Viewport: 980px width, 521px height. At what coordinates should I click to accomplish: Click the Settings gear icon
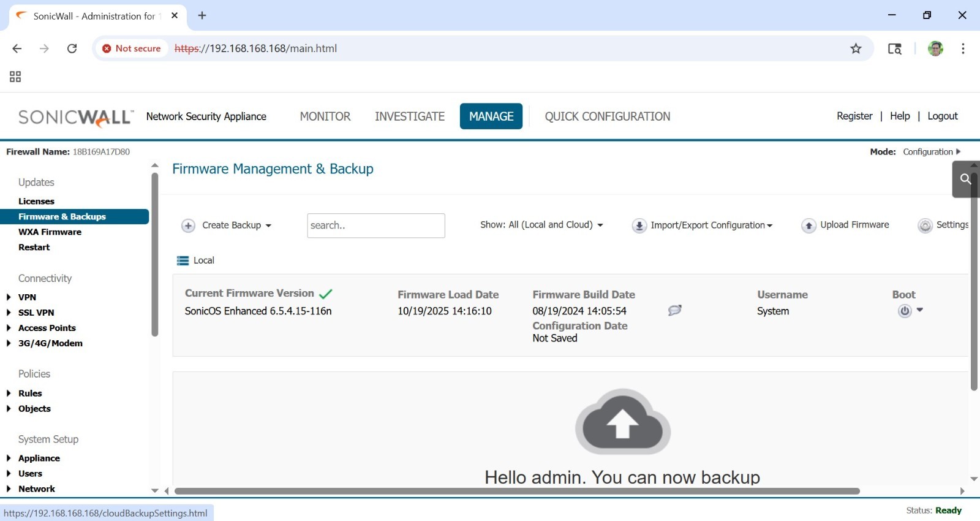point(925,226)
